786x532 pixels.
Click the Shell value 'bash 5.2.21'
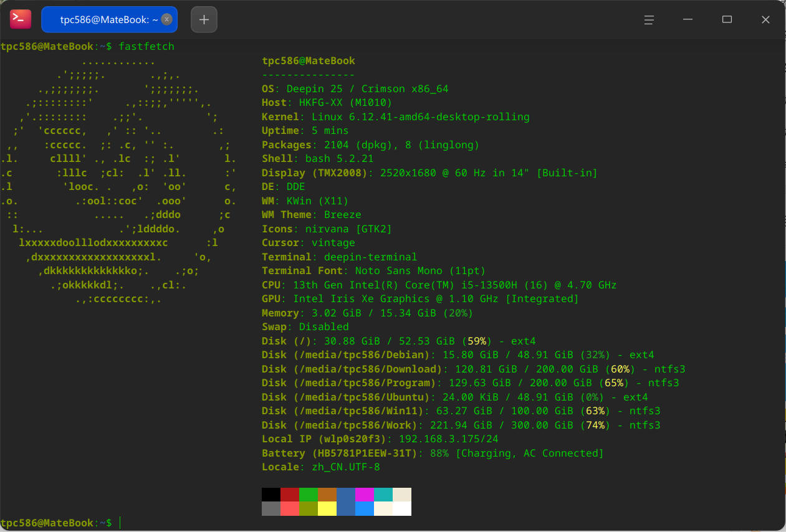340,159
